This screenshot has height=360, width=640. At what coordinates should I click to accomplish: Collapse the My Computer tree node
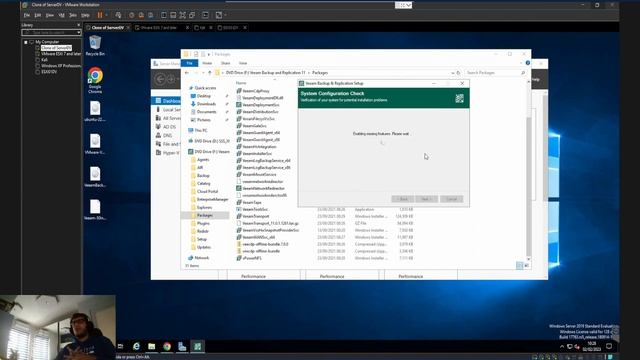pyautogui.click(x=26, y=42)
